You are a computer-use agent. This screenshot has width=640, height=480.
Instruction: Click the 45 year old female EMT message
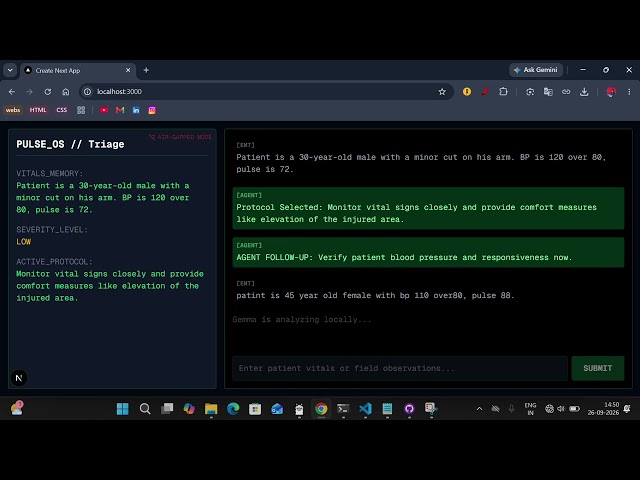pyautogui.click(x=375, y=296)
